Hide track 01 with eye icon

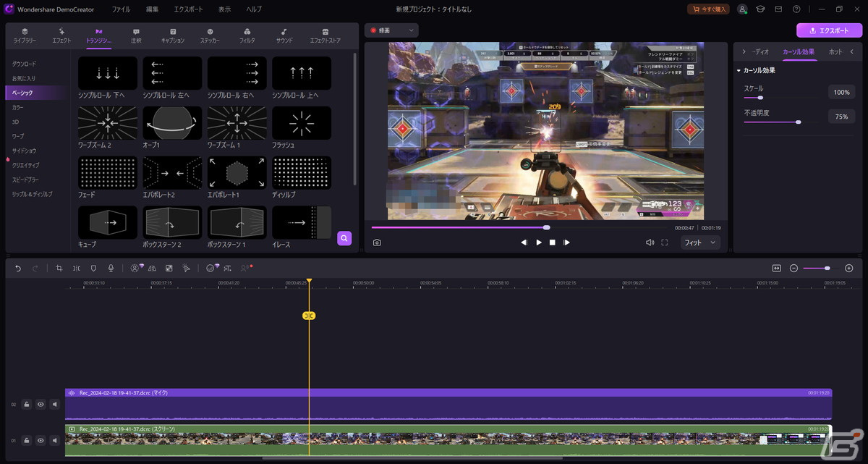coord(41,439)
